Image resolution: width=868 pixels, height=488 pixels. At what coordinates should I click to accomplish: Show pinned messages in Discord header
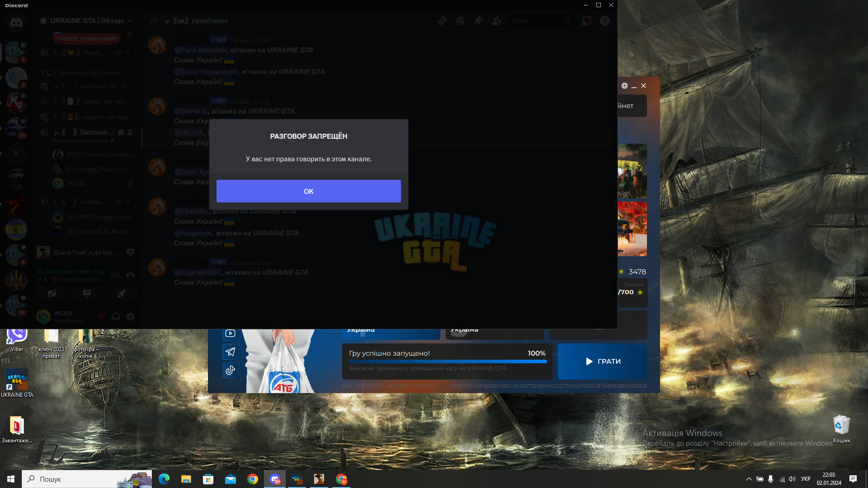click(478, 21)
